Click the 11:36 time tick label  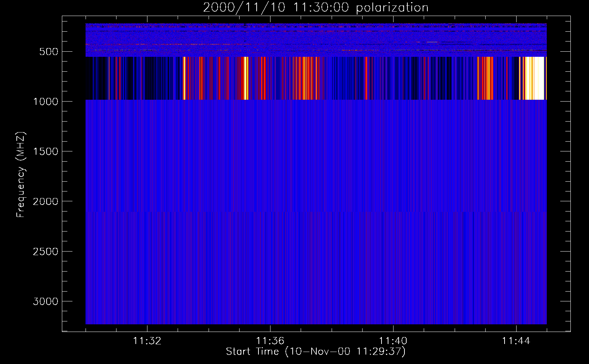click(x=270, y=341)
